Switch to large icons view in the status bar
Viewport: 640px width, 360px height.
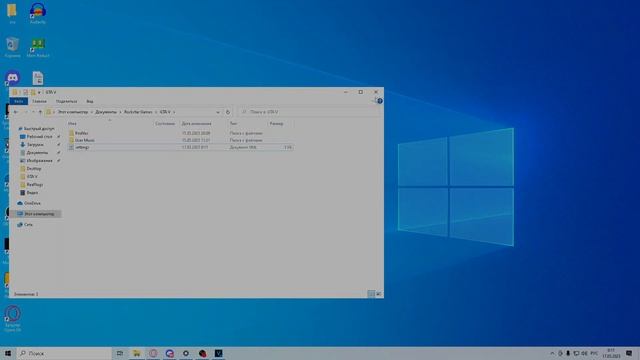click(x=379, y=294)
